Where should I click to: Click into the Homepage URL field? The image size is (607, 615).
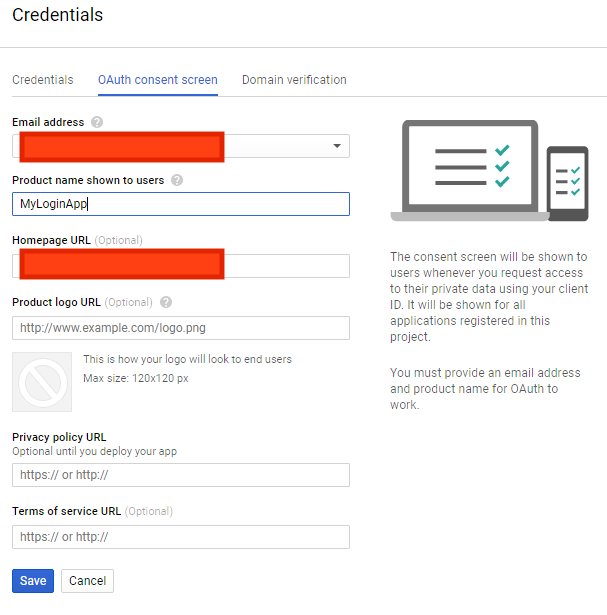pyautogui.click(x=285, y=266)
